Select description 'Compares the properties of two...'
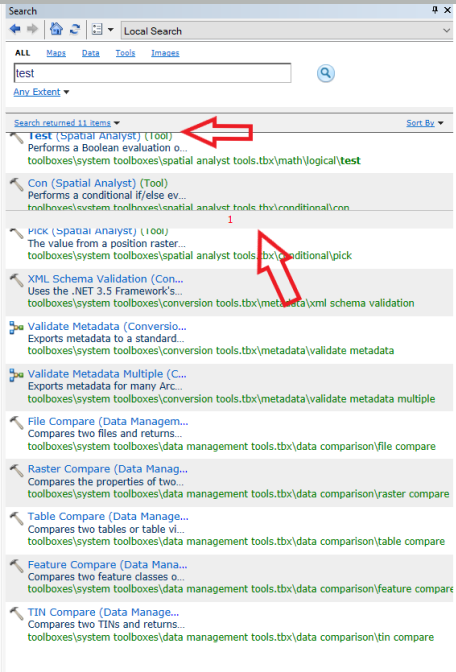Screen dimensions: 456x672 pyautogui.click(x=106, y=482)
